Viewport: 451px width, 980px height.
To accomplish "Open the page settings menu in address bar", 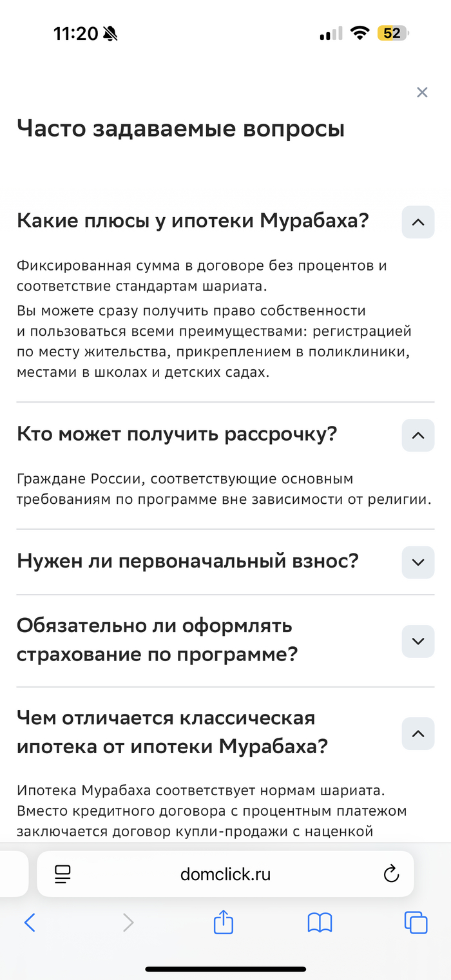I will point(61,874).
